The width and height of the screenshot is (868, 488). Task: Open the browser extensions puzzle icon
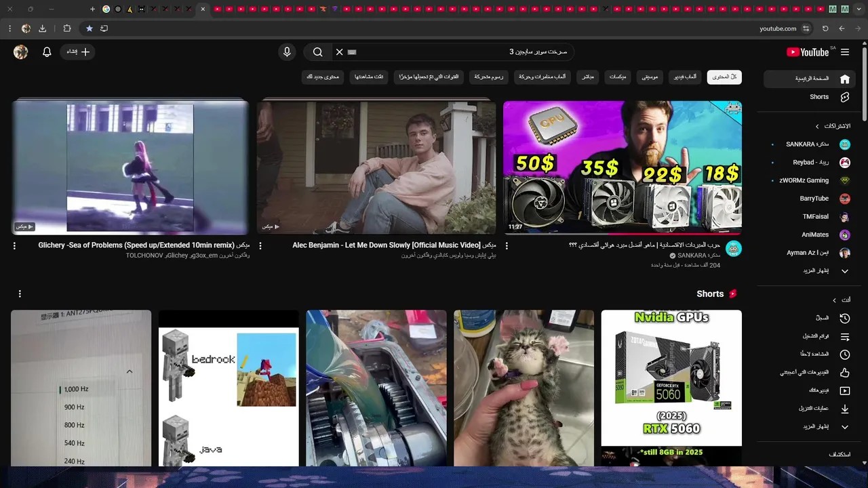[66, 28]
